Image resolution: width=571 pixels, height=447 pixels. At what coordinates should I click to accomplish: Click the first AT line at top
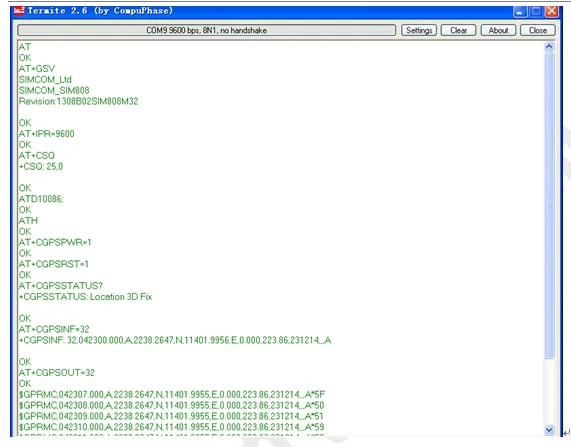point(25,47)
